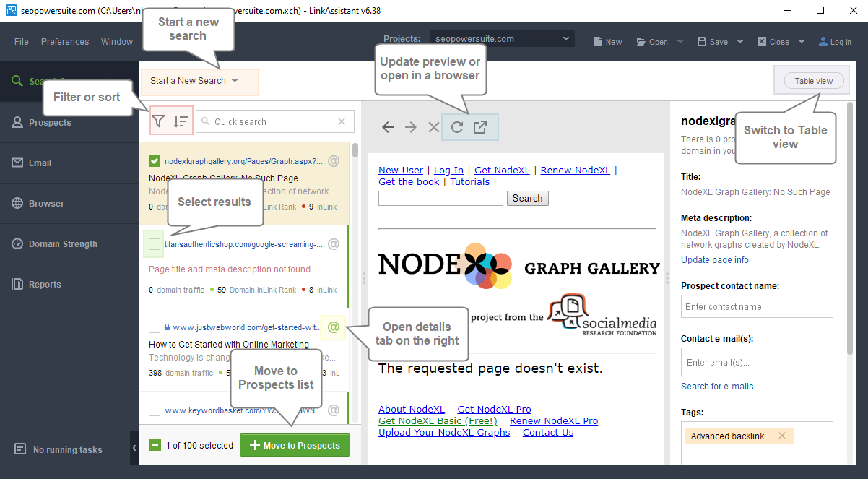Switch to the Browser sidebar section

click(69, 204)
